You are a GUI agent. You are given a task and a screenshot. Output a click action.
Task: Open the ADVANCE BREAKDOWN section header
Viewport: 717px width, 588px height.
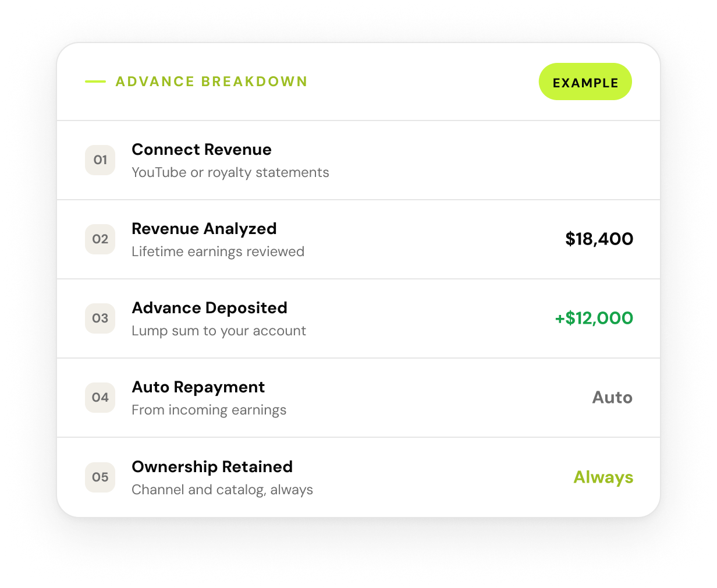[x=211, y=82]
